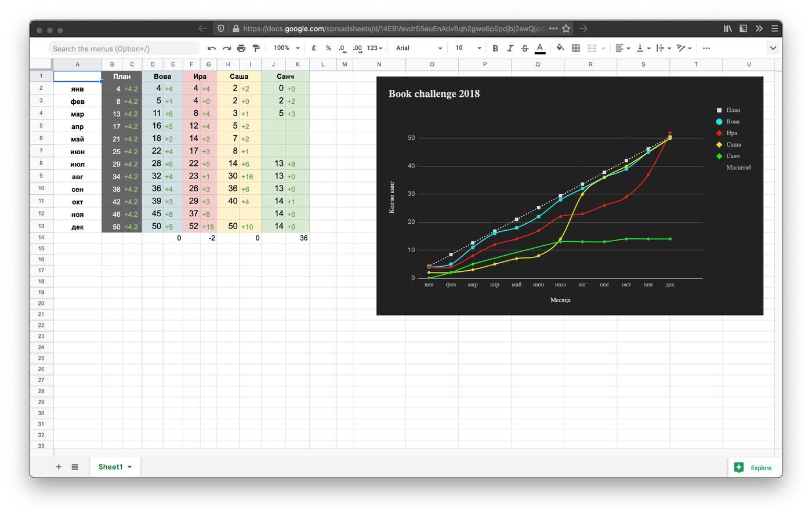This screenshot has height=516, width=812.
Task: Activate the paint format roller
Action: tap(256, 48)
